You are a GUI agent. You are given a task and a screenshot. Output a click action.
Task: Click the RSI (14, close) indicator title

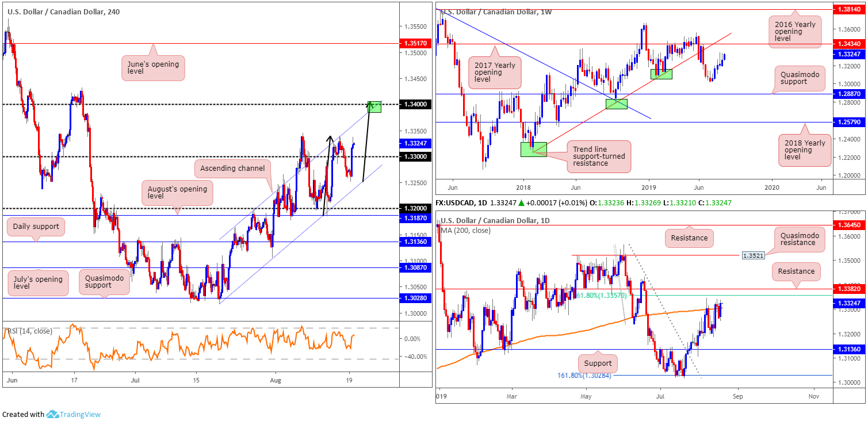tap(30, 331)
